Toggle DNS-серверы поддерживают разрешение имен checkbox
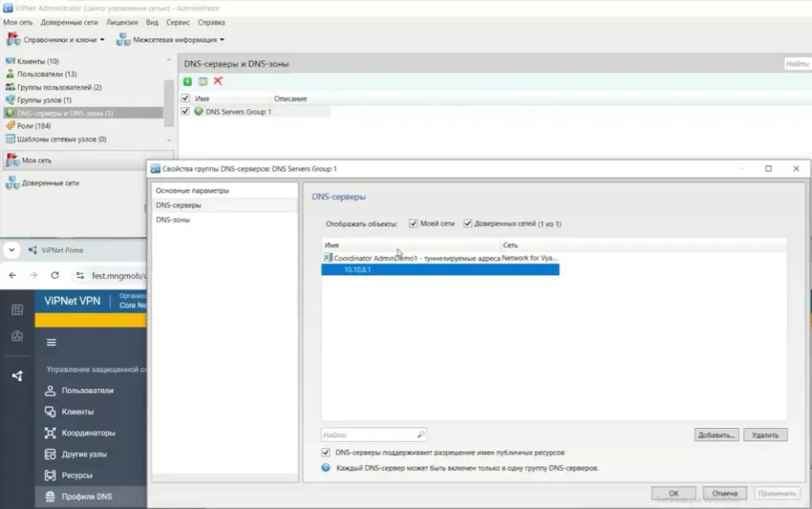The height and width of the screenshot is (509, 812). point(326,453)
